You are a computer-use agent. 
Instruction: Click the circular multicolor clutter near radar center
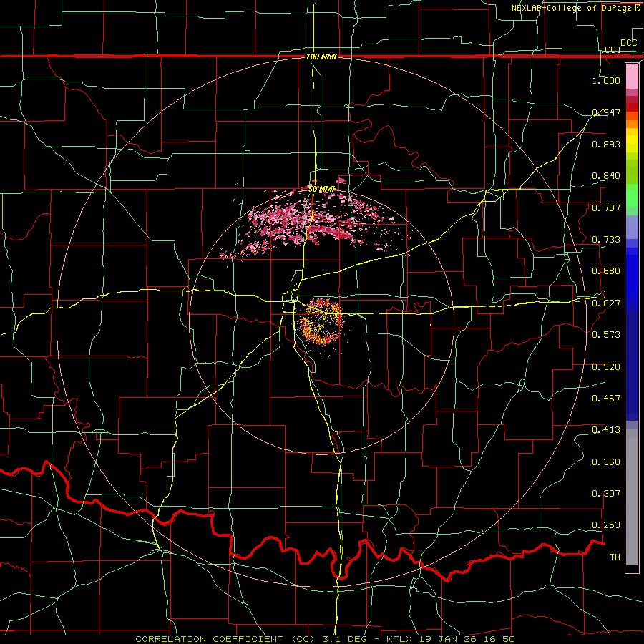click(x=321, y=321)
